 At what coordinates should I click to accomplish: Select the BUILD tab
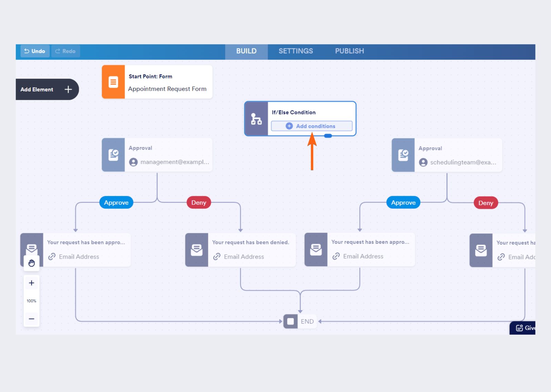pos(246,51)
